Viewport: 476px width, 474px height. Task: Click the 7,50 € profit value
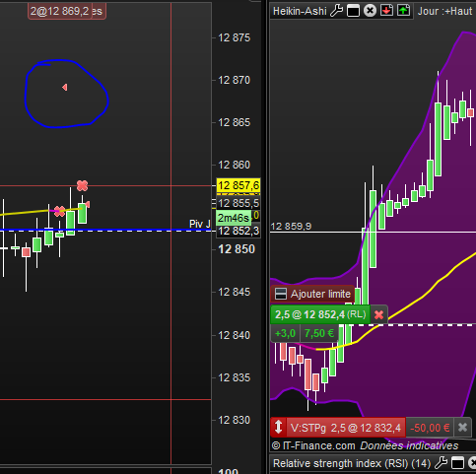coord(319,333)
